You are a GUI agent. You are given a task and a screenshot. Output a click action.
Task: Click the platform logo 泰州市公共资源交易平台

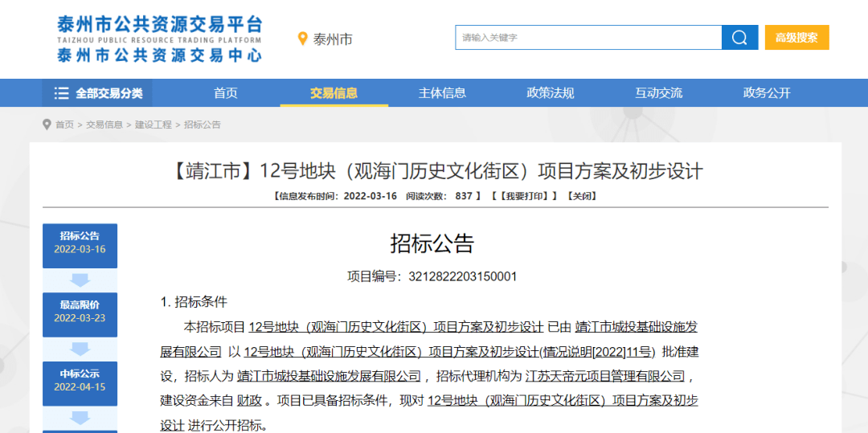[159, 39]
